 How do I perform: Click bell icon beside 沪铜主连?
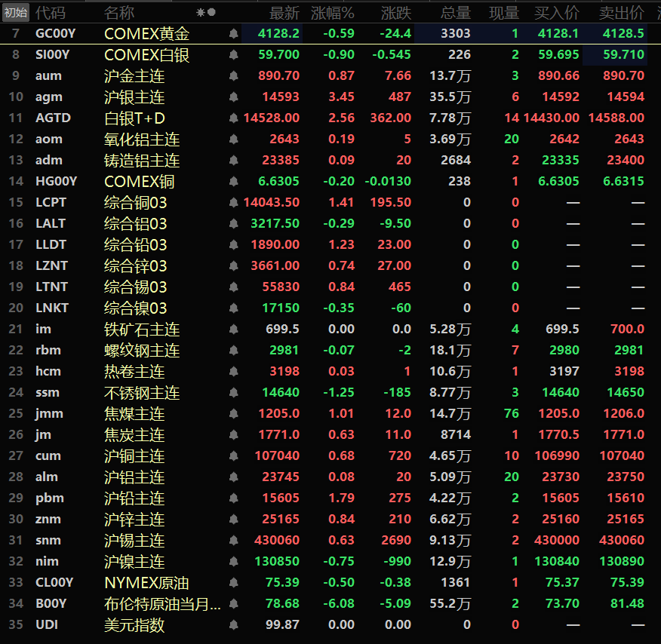[234, 455]
